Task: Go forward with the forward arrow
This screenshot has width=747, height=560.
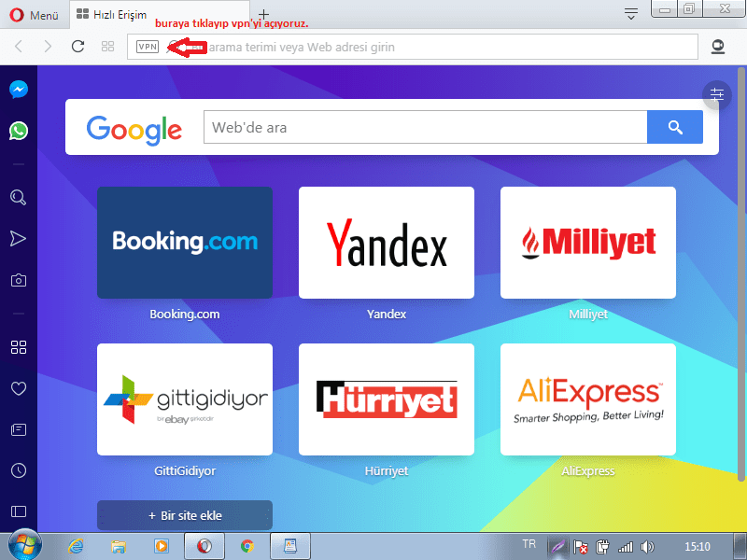Action: click(48, 46)
